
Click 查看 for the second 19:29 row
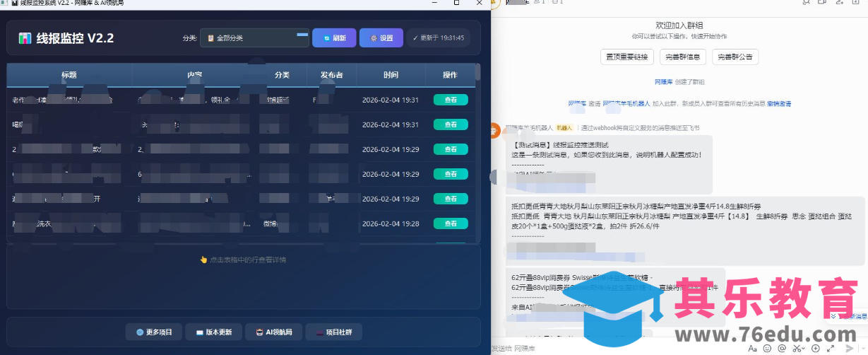tap(451, 174)
